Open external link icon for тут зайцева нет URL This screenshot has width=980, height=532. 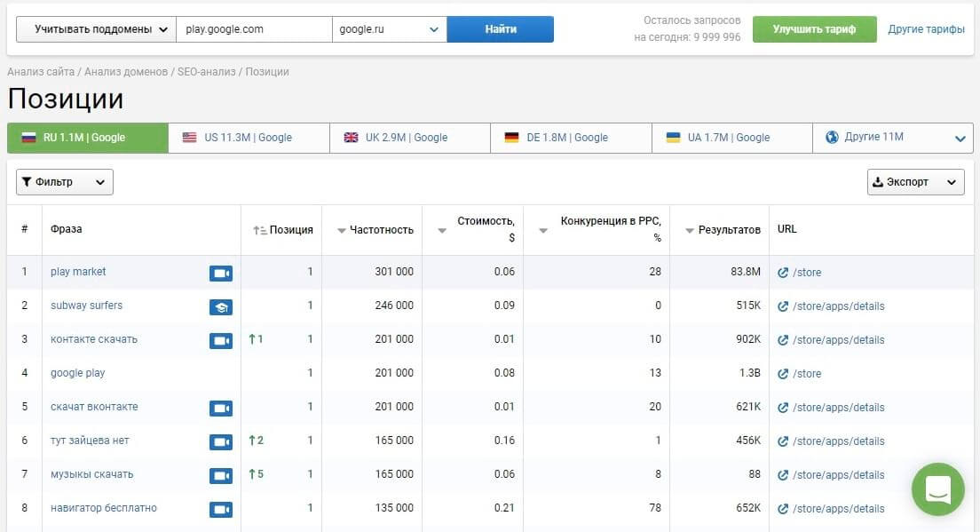tap(783, 441)
